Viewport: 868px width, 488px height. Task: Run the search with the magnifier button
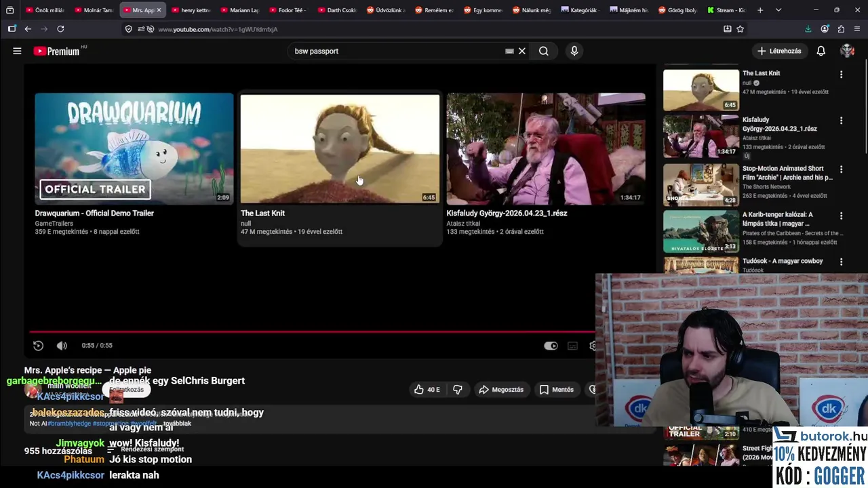pos(543,51)
